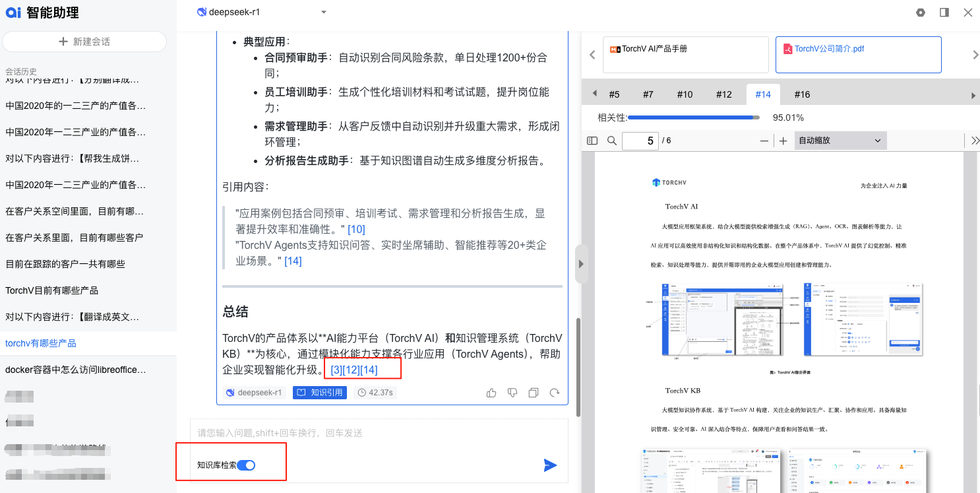Open the deepseek-r1 model dropdown
This screenshot has width=980, height=493.
pyautogui.click(x=262, y=12)
